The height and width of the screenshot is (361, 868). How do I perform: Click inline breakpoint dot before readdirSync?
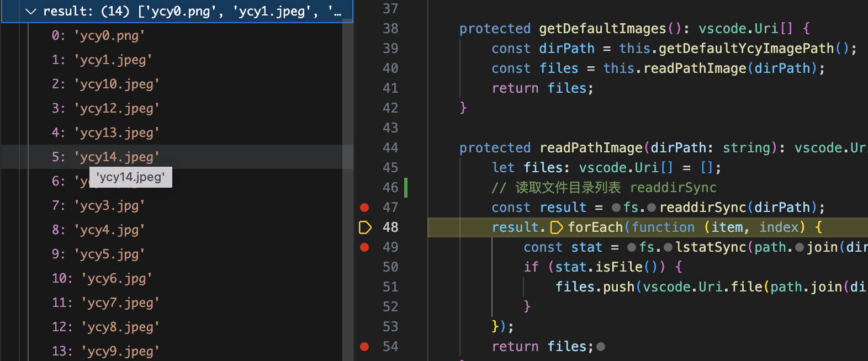click(652, 208)
